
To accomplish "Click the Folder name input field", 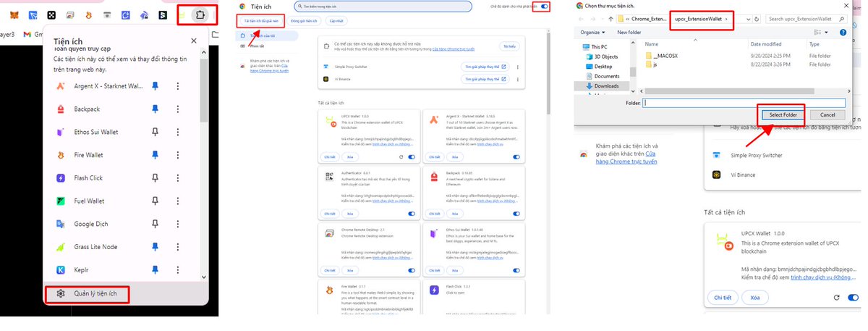I will coord(744,103).
